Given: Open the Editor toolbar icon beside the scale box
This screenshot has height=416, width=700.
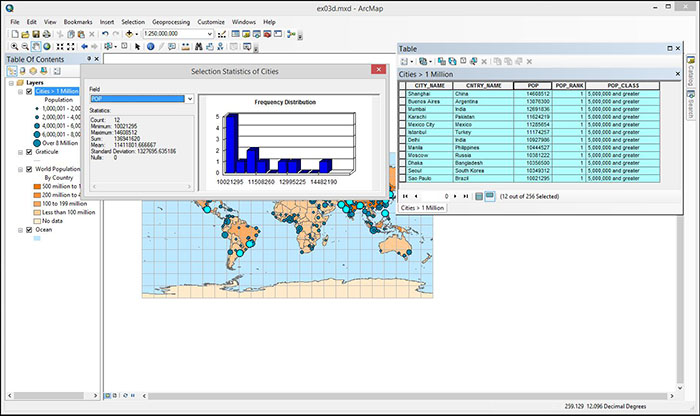Looking at the screenshot, I should point(222,34).
